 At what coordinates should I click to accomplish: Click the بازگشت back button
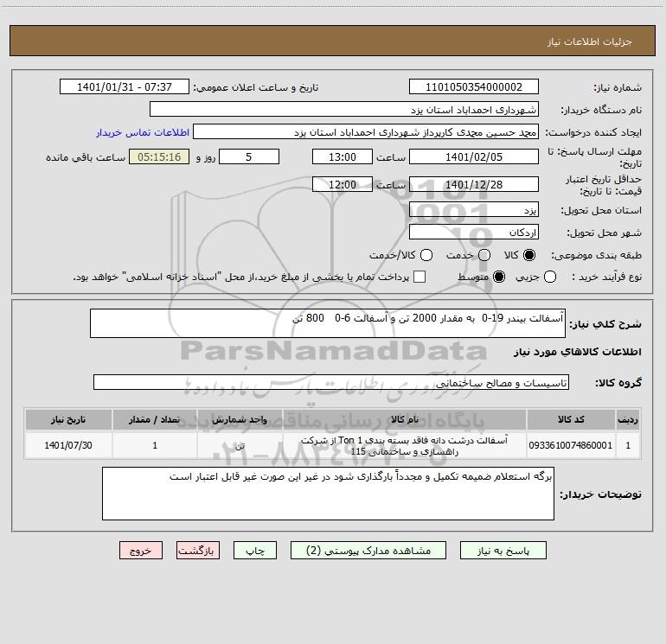[x=198, y=550]
